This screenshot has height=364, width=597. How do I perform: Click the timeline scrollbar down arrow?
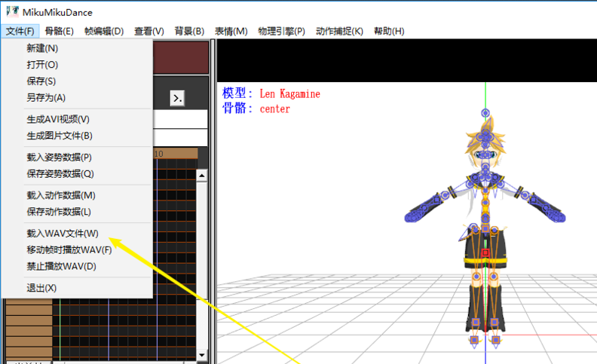pyautogui.click(x=202, y=354)
